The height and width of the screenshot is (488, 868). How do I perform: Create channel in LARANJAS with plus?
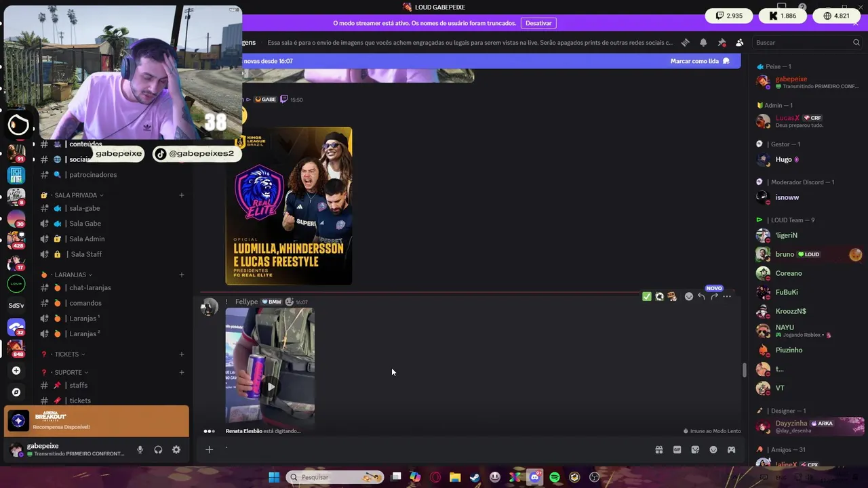coord(182,274)
